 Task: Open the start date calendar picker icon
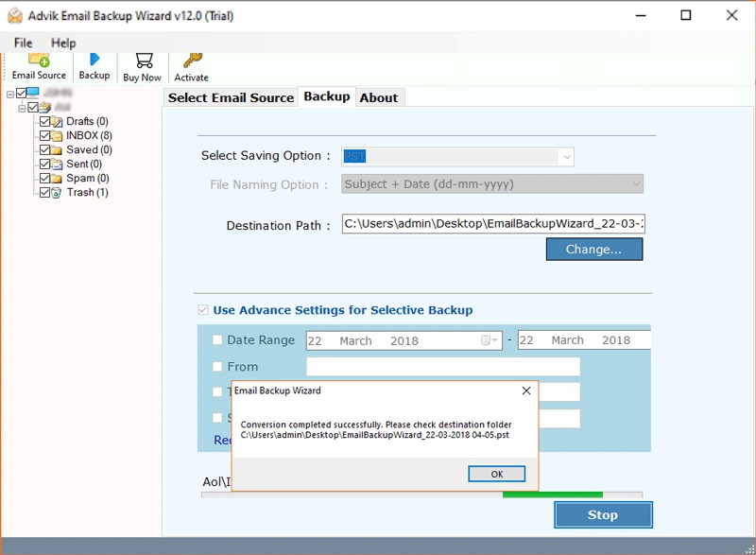489,340
